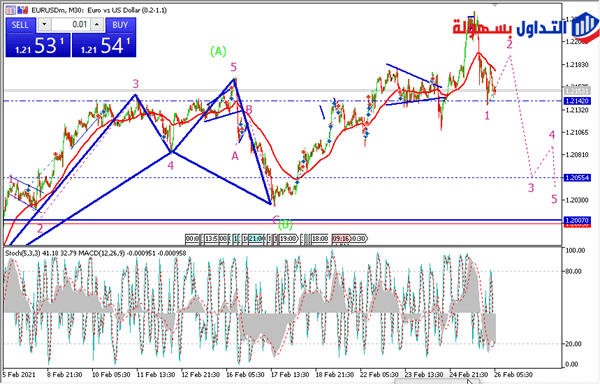Select the pink A wave label
600x384 pixels.
click(235, 156)
